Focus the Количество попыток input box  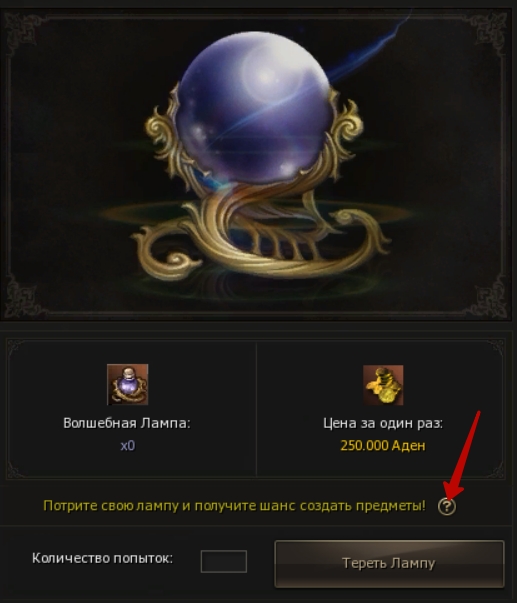click(223, 561)
